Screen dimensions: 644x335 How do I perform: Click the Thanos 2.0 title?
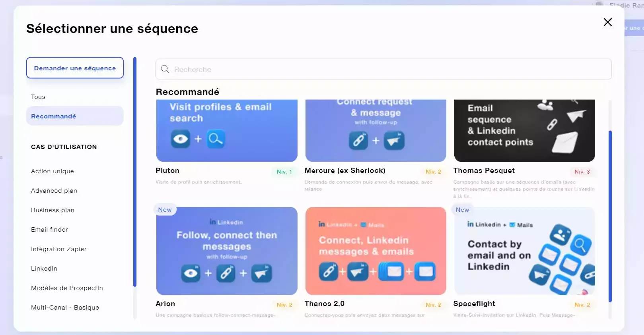click(325, 304)
